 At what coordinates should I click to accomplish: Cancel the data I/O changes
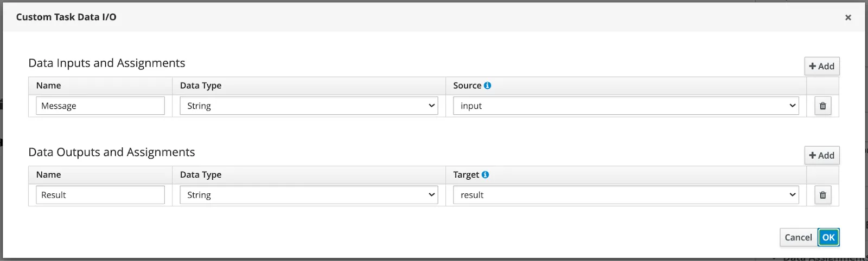(x=798, y=237)
